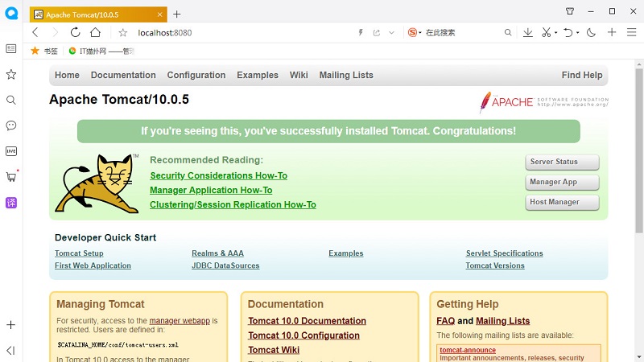Open the browser home page icon

click(95, 32)
